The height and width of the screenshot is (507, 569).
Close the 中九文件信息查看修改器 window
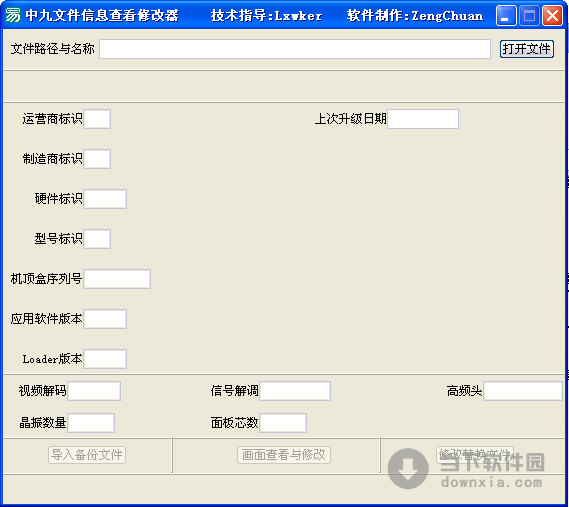[552, 16]
